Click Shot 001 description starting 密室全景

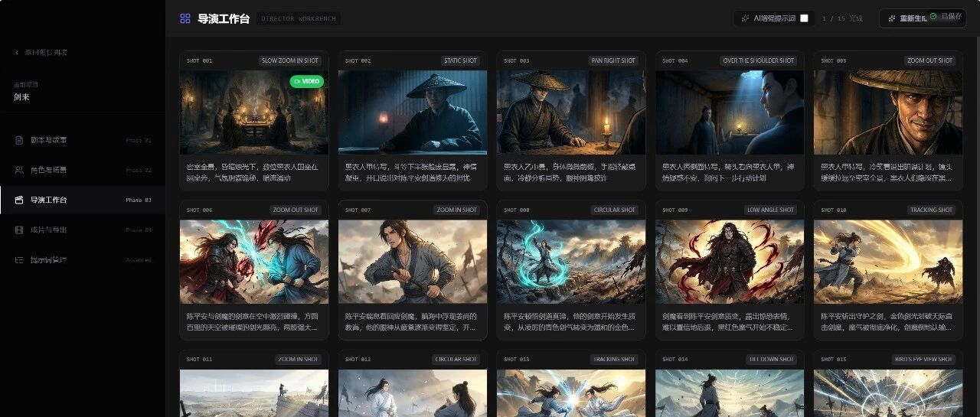tap(253, 172)
